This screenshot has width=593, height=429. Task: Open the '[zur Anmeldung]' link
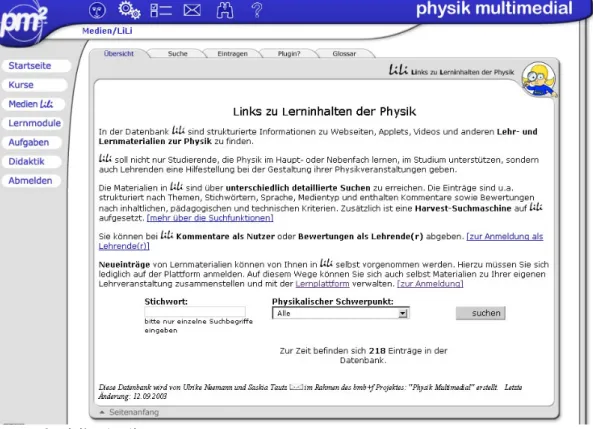coord(430,284)
